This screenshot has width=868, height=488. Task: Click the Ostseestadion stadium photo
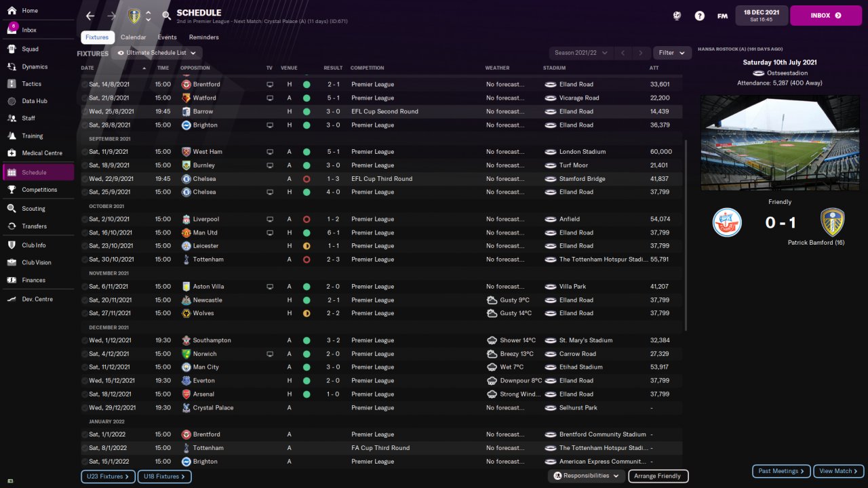[x=780, y=143]
